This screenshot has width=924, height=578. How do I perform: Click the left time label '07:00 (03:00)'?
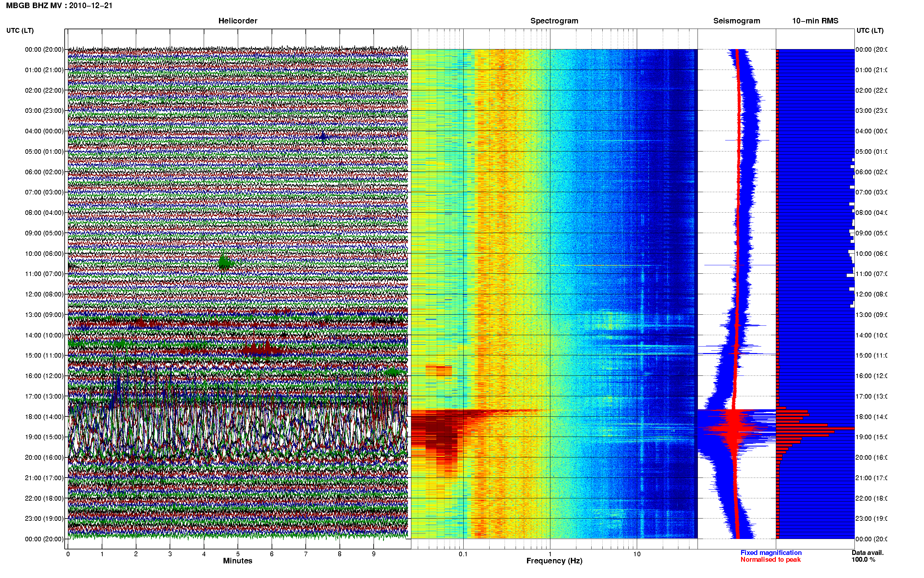pos(44,192)
